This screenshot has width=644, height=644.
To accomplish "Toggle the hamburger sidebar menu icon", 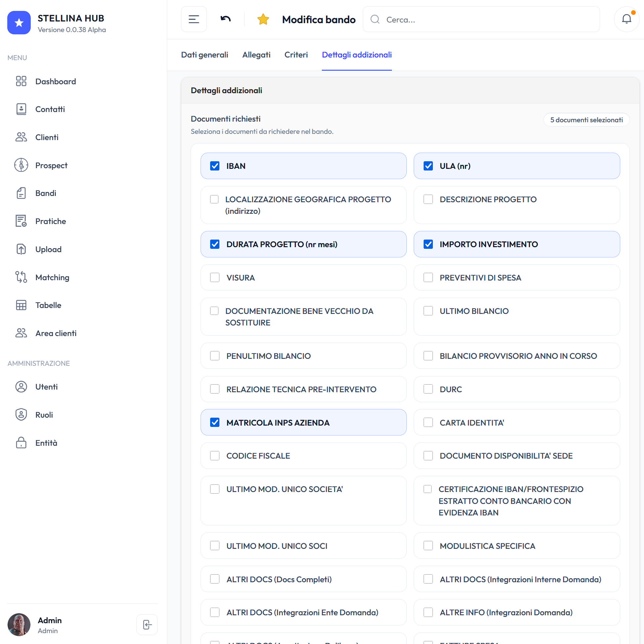I will coord(194,19).
